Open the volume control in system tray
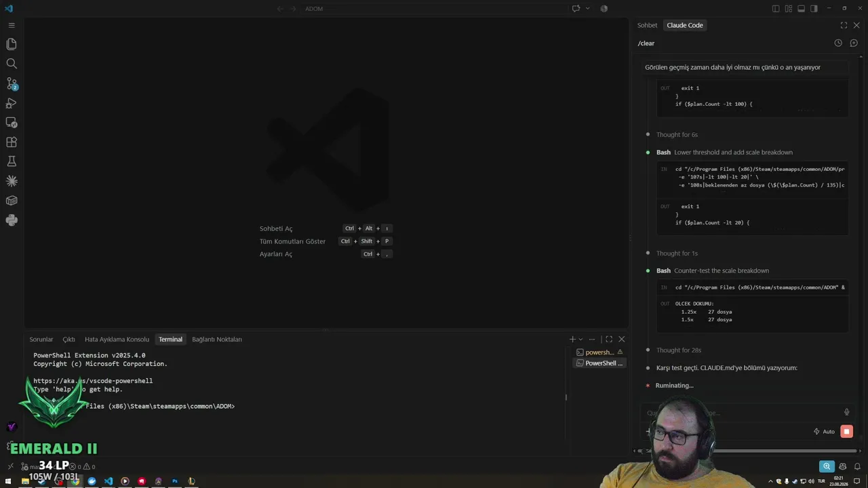 coord(810,481)
